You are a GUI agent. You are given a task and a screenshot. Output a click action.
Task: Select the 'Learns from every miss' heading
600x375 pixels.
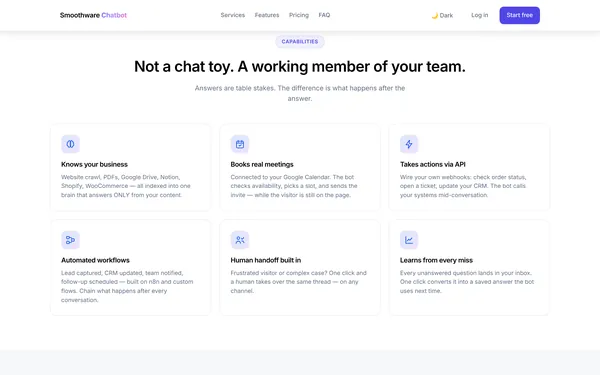tap(437, 260)
